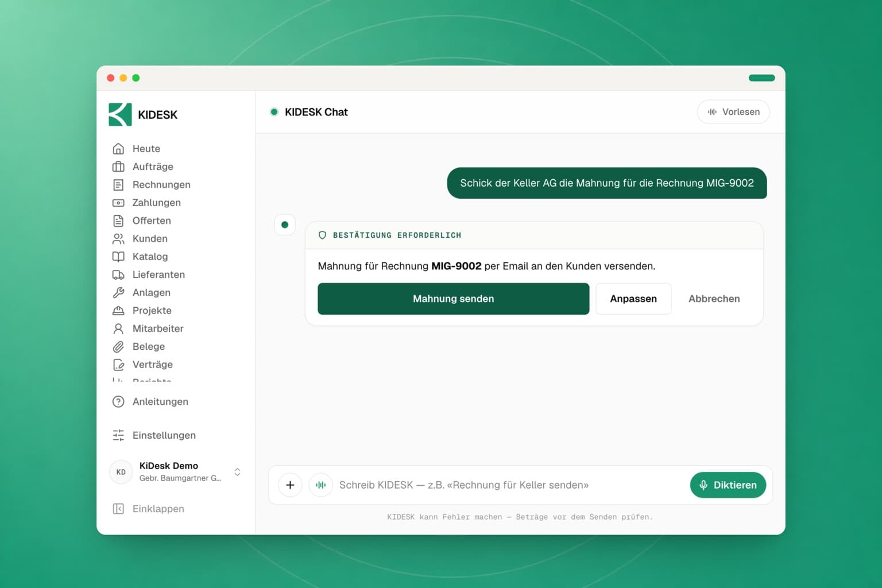The height and width of the screenshot is (588, 882).
Task: Click the Offerten file icon
Action: [118, 220]
